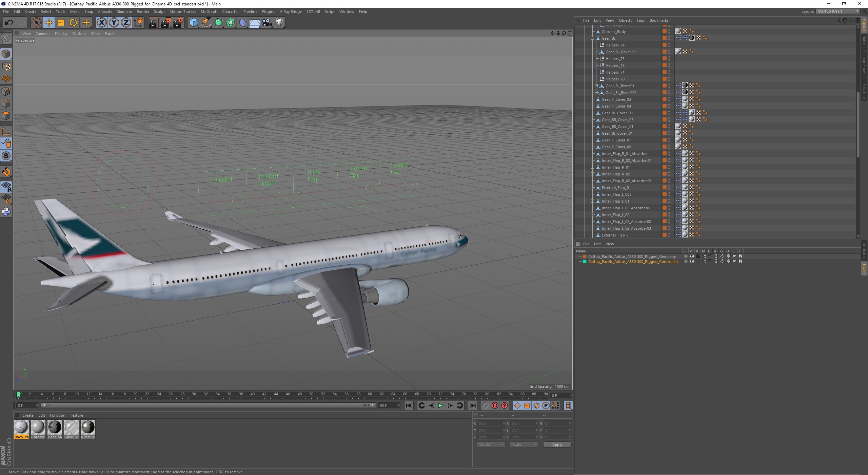Open Object Manager Tags menu
868x475 pixels.
coord(640,20)
